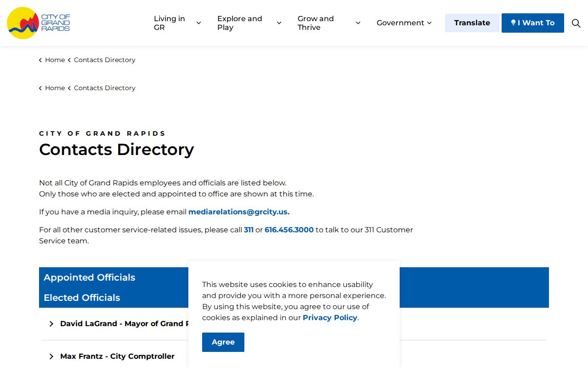Open the Living in GR menu

click(170, 23)
